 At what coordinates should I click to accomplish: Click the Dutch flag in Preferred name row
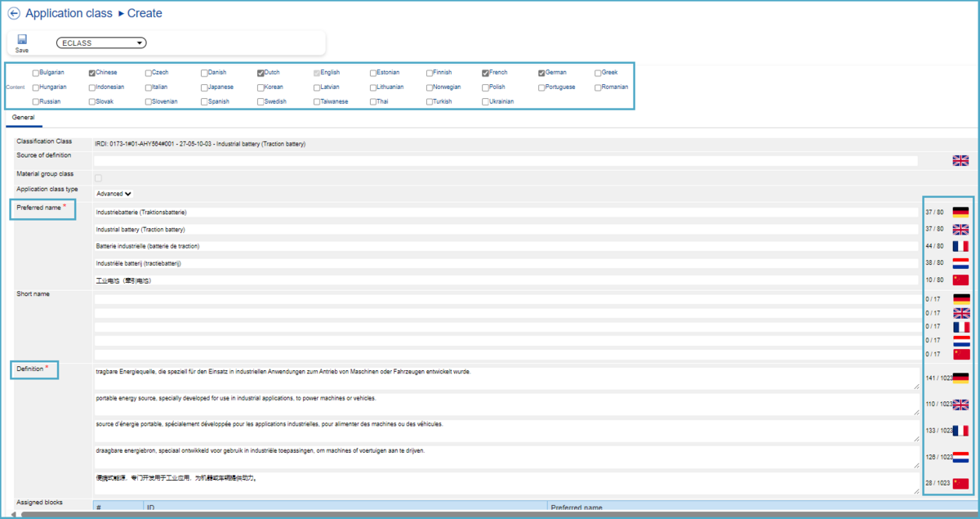pyautogui.click(x=960, y=263)
